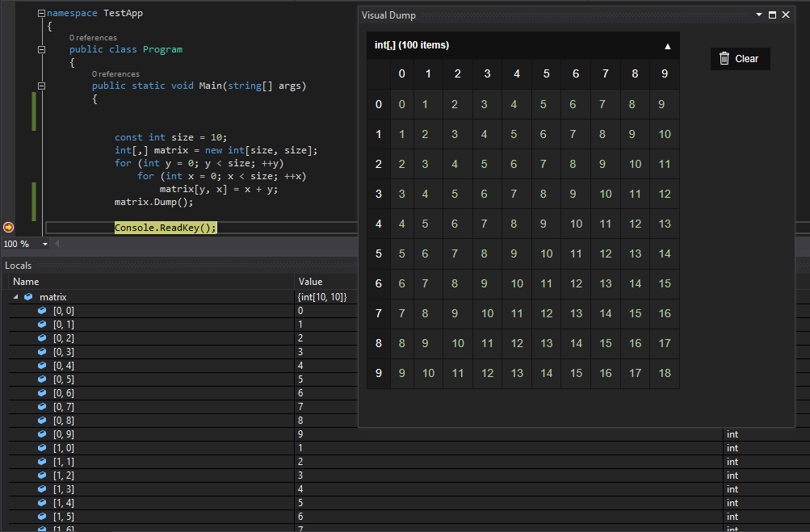Click the row 0, column 9 cell in Visual Dump
Viewport: 810px width, 532px height.
tap(665, 104)
